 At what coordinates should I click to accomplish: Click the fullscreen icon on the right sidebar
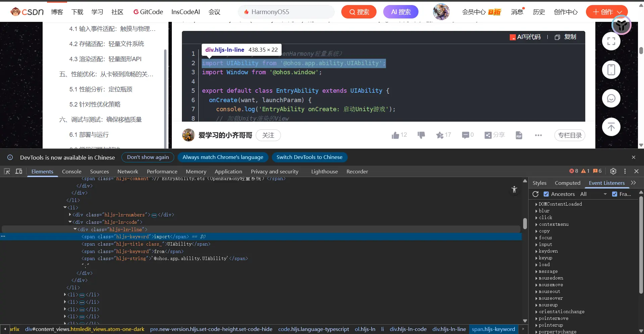(x=611, y=41)
